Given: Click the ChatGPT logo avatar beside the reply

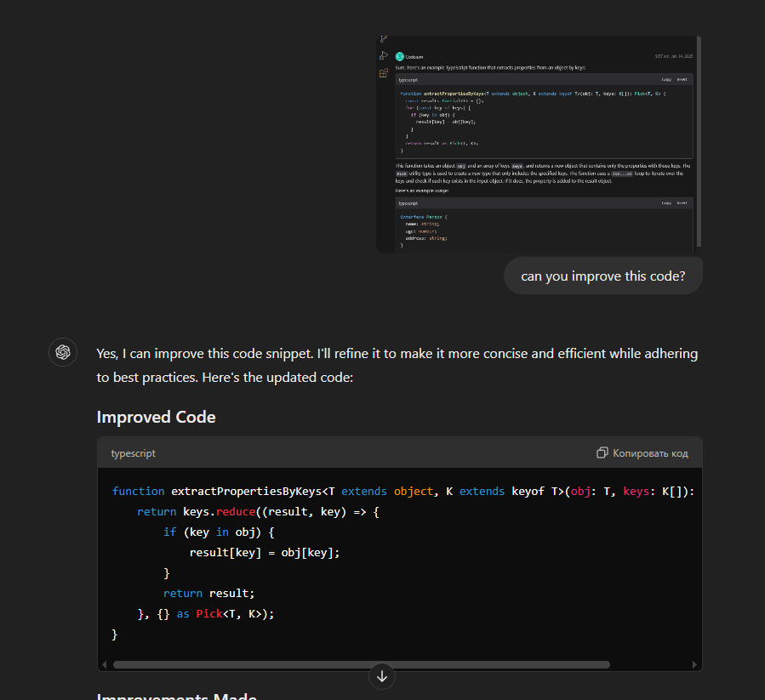Looking at the screenshot, I should click(63, 352).
